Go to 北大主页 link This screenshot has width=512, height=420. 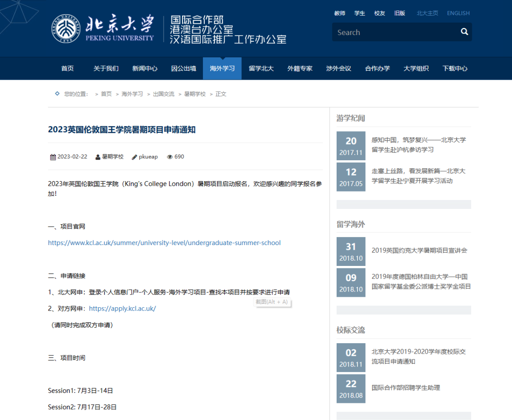tap(428, 13)
